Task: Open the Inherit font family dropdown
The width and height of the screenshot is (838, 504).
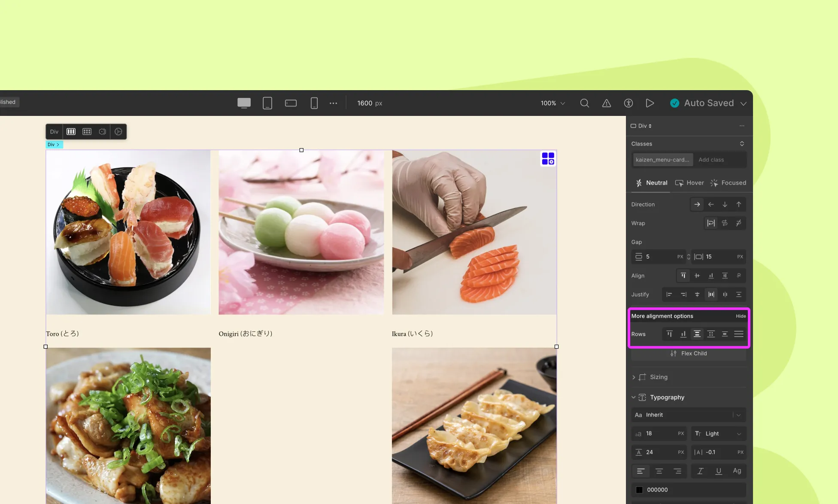Action: [x=689, y=415]
